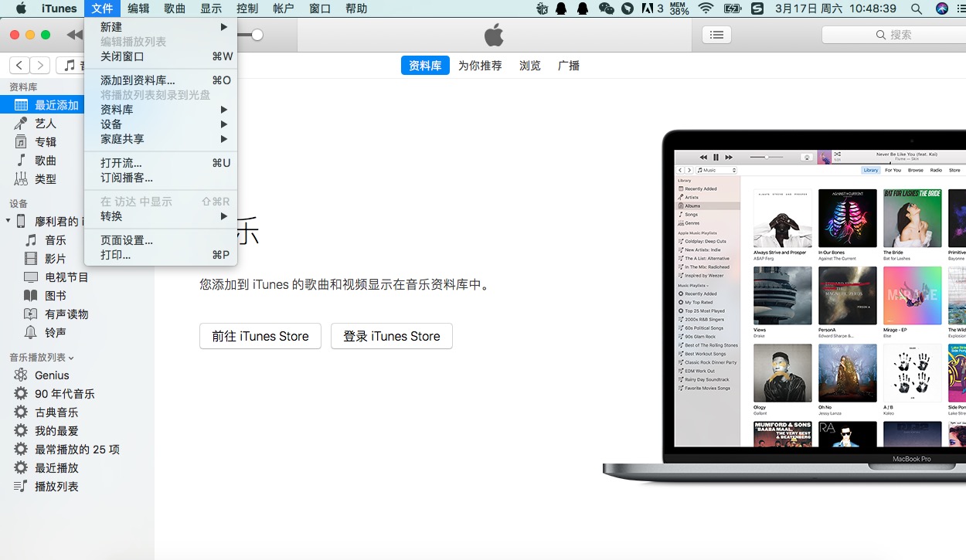Expand the 资料库 submenu in the File menu
Viewport: 966px width, 560px height.
tap(161, 110)
